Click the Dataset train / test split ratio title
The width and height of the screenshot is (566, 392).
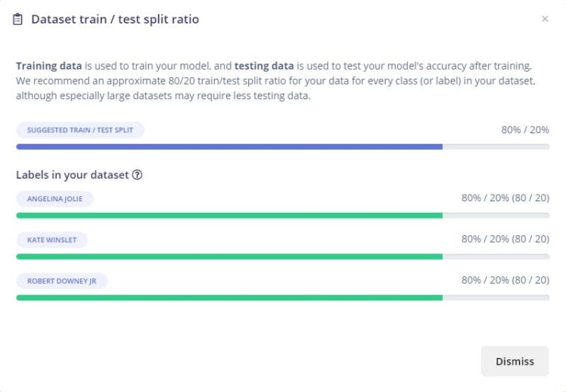pyautogui.click(x=115, y=20)
